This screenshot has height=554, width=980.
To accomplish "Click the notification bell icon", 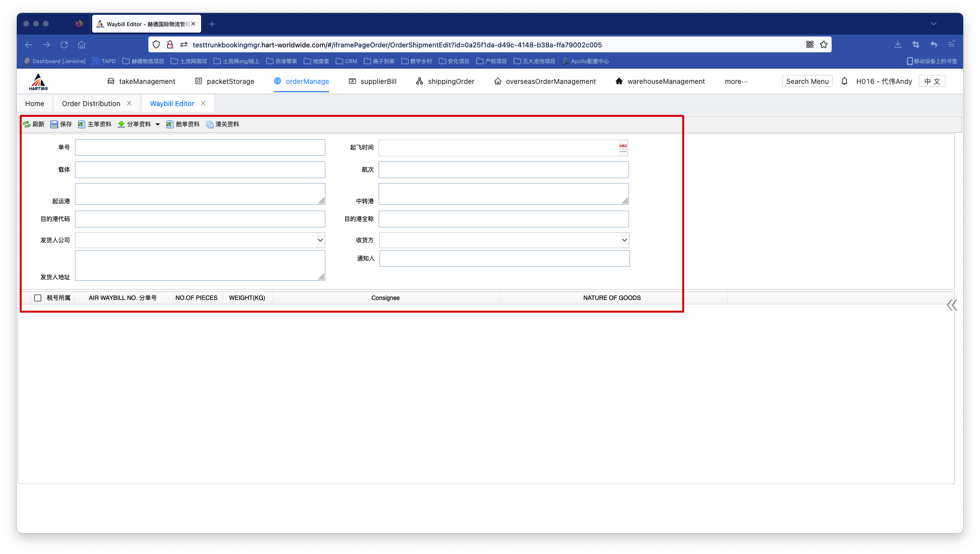I will [844, 81].
